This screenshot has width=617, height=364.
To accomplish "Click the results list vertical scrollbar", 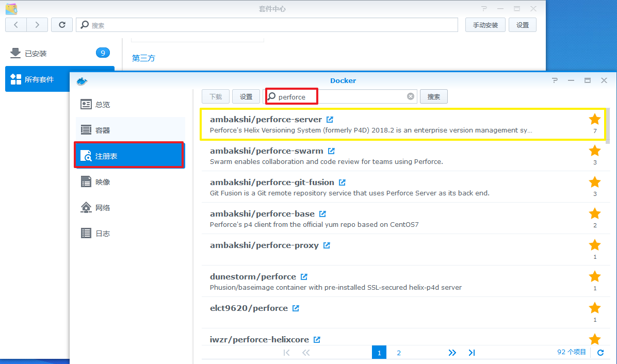I will (x=608, y=126).
